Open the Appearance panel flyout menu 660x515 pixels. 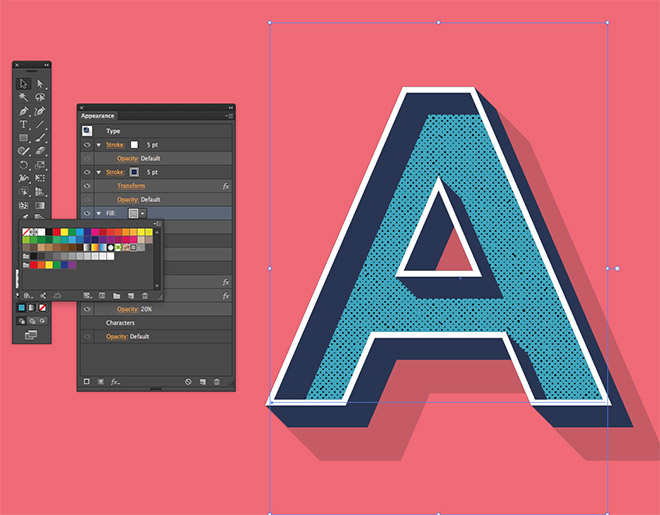[229, 116]
